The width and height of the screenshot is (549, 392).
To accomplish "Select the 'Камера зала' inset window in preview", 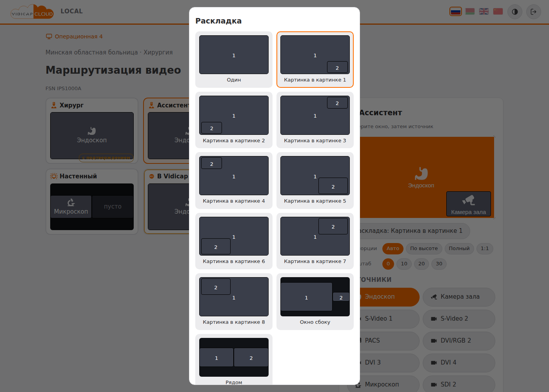I will tap(469, 204).
